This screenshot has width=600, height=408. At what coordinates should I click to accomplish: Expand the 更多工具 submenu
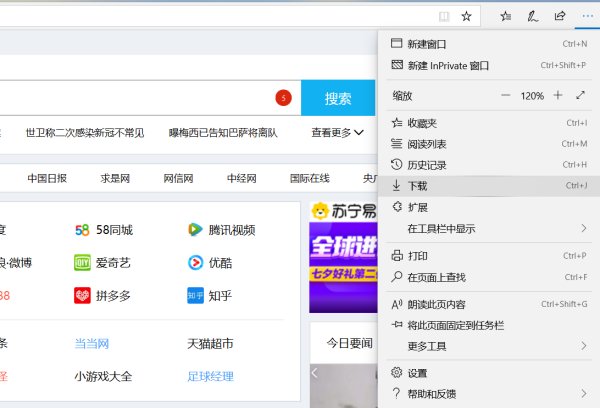(x=583, y=346)
